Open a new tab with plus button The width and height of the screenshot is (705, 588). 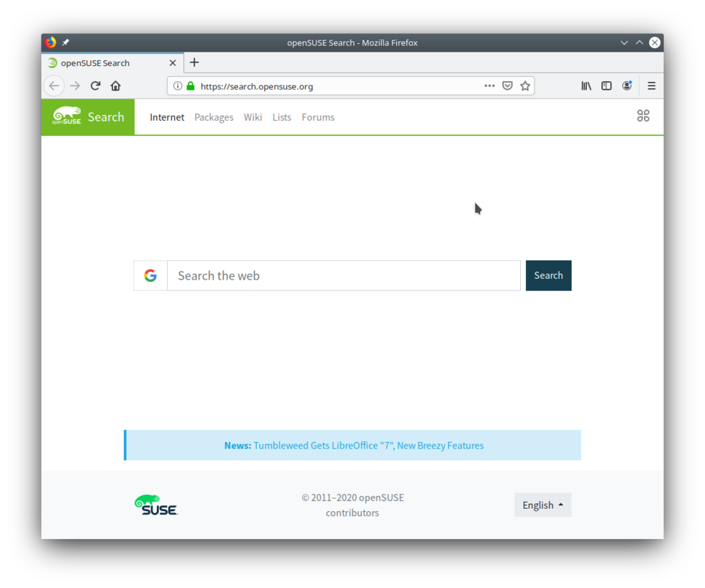click(x=194, y=63)
